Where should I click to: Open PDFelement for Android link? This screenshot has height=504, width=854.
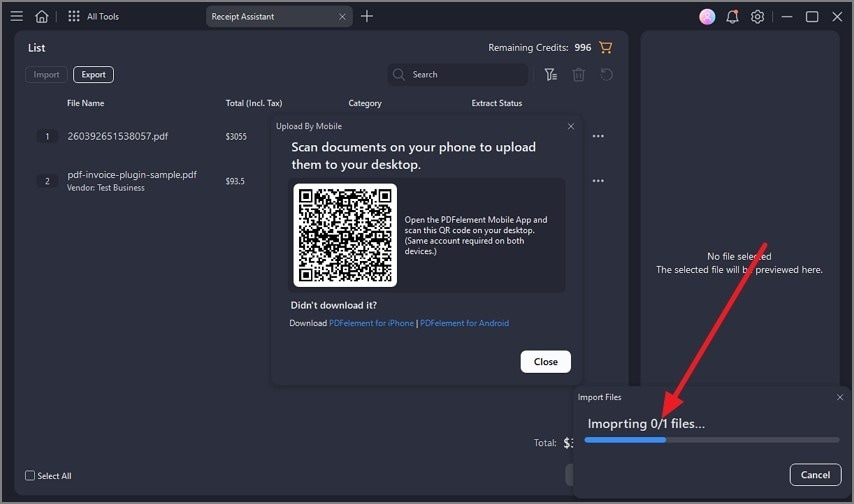(465, 323)
